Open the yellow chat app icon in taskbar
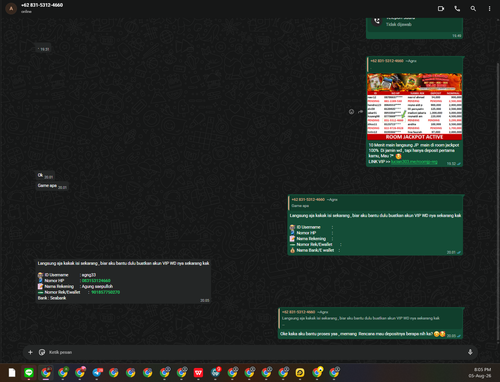The width and height of the screenshot is (500, 382). point(300,373)
